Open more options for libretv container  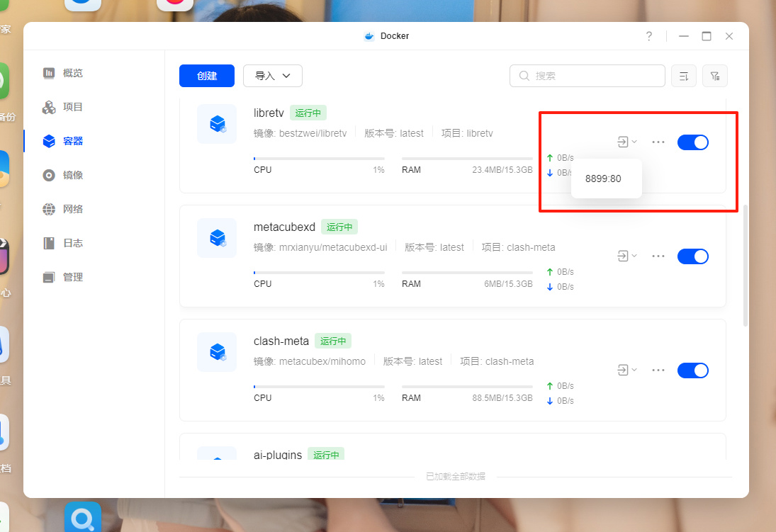click(658, 142)
